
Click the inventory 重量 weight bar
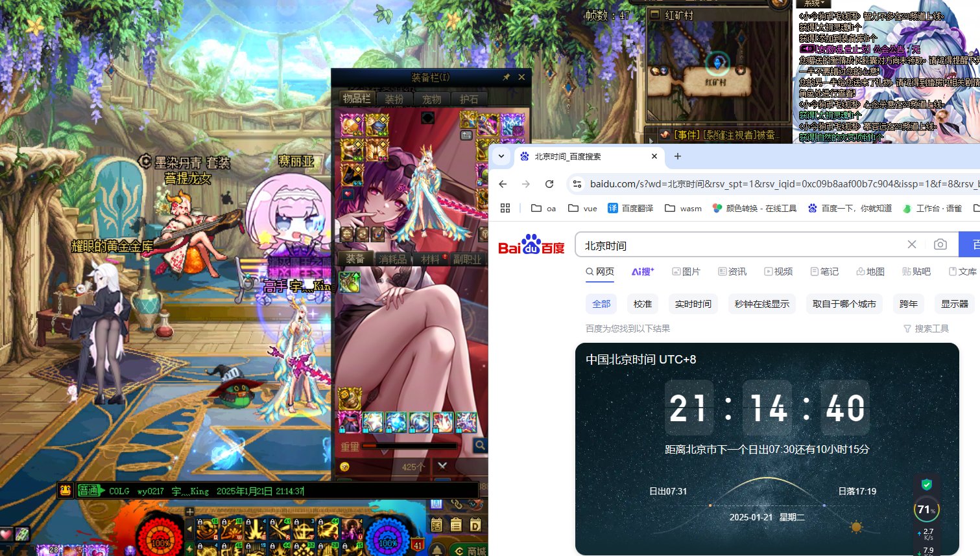point(409,446)
